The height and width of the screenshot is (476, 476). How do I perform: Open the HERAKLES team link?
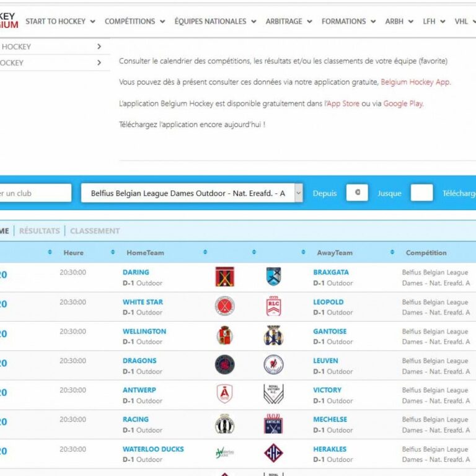330,449
